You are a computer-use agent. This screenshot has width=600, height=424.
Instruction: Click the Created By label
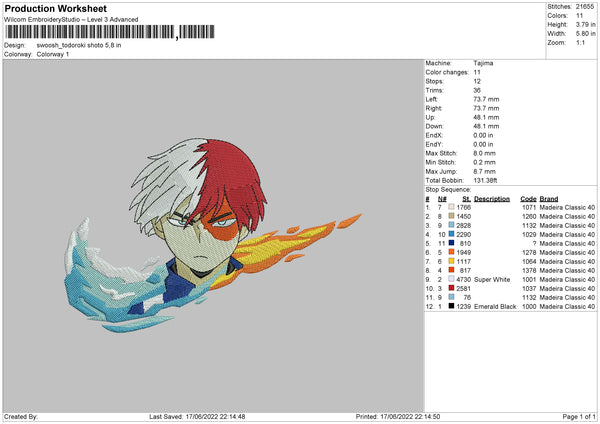pos(21,417)
